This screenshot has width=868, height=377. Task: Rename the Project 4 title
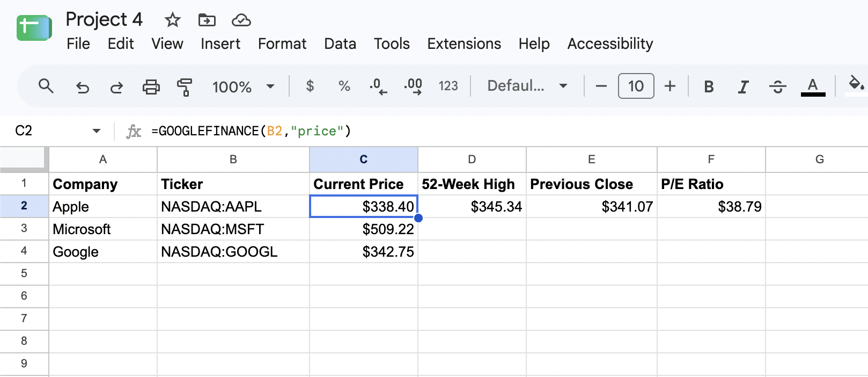point(104,19)
